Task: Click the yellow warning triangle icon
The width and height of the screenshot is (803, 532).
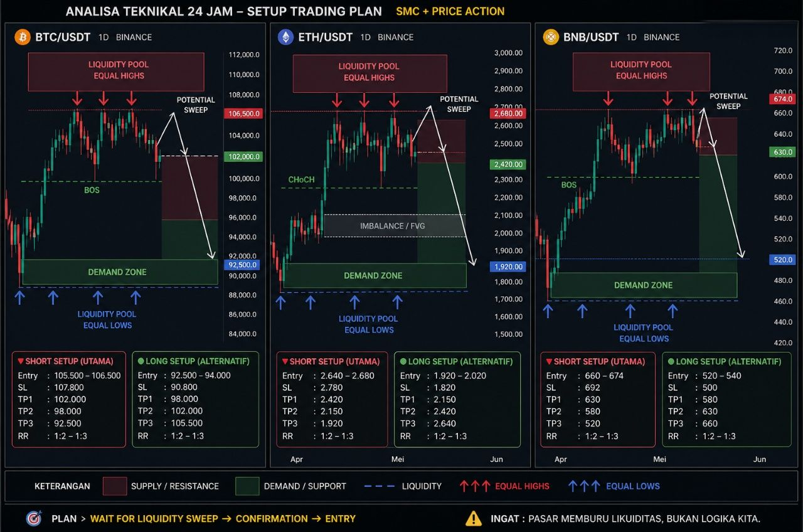Action: tap(474, 518)
